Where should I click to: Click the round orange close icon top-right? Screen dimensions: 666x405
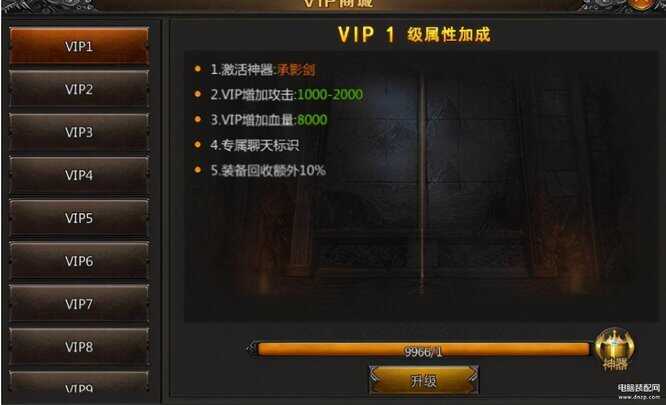[642, 4]
